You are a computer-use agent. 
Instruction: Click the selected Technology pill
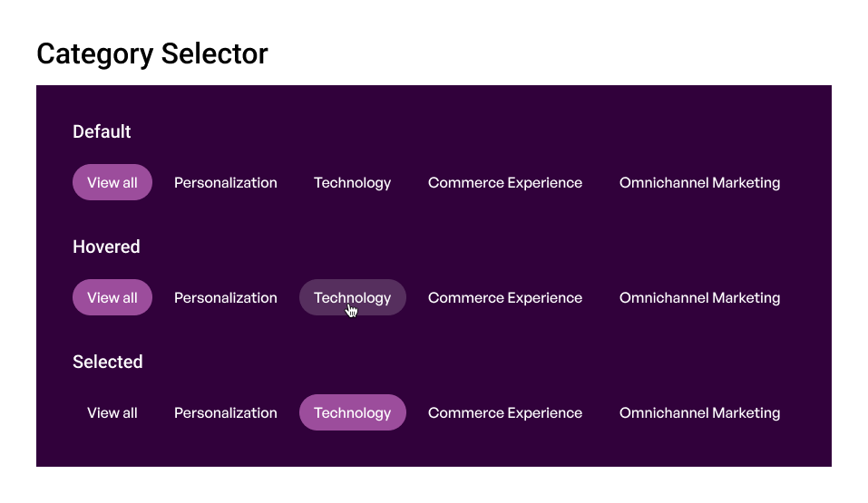353,412
